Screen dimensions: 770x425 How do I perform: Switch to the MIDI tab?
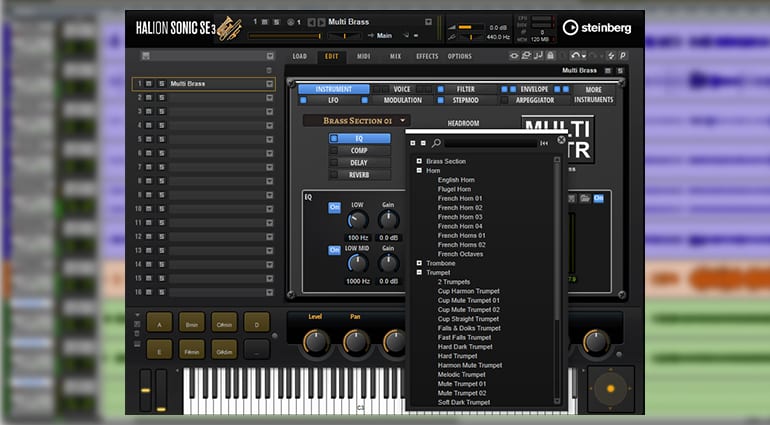(x=363, y=57)
